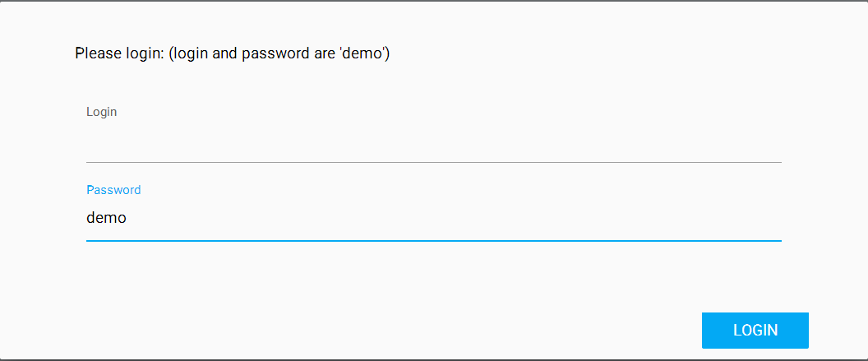Click into the Password field

point(433,219)
